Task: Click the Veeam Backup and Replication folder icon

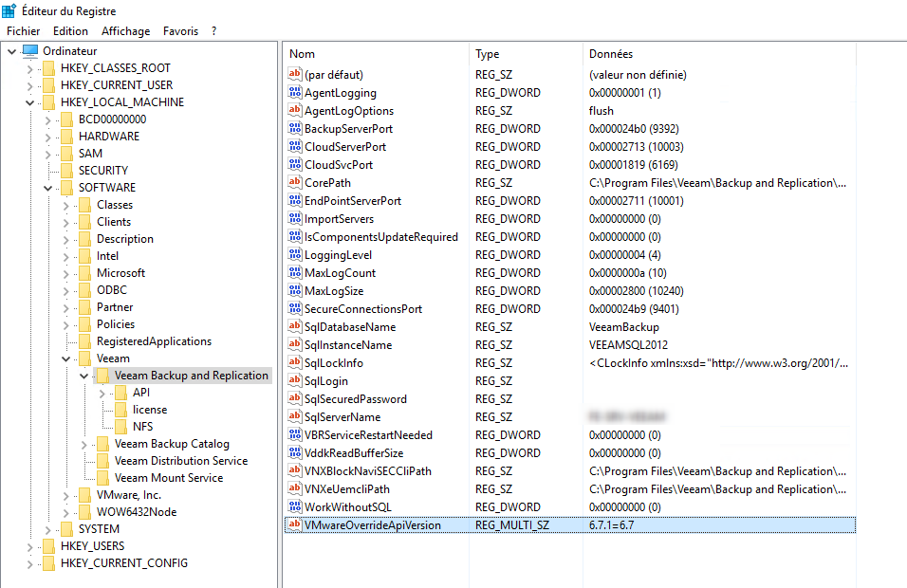Action: point(103,376)
